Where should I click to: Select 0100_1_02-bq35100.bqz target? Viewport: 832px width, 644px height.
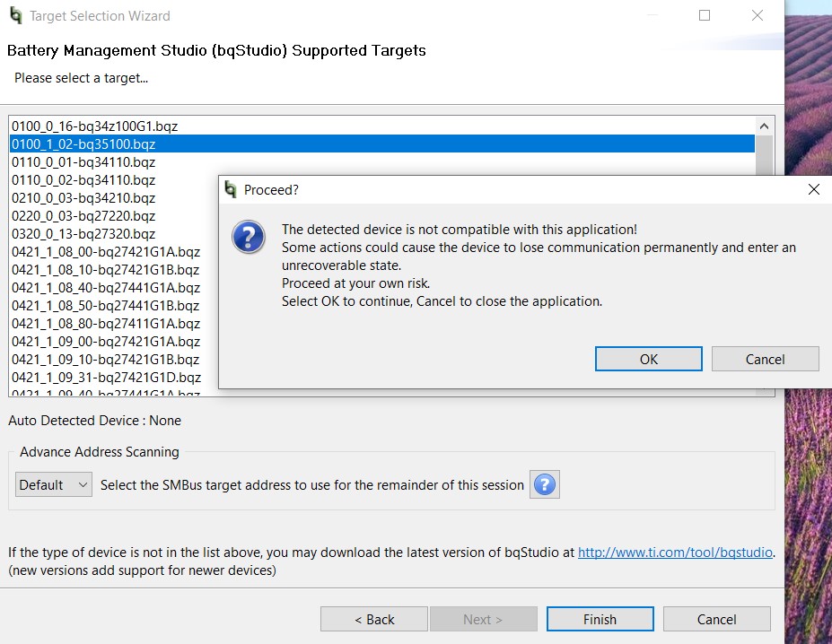point(382,144)
